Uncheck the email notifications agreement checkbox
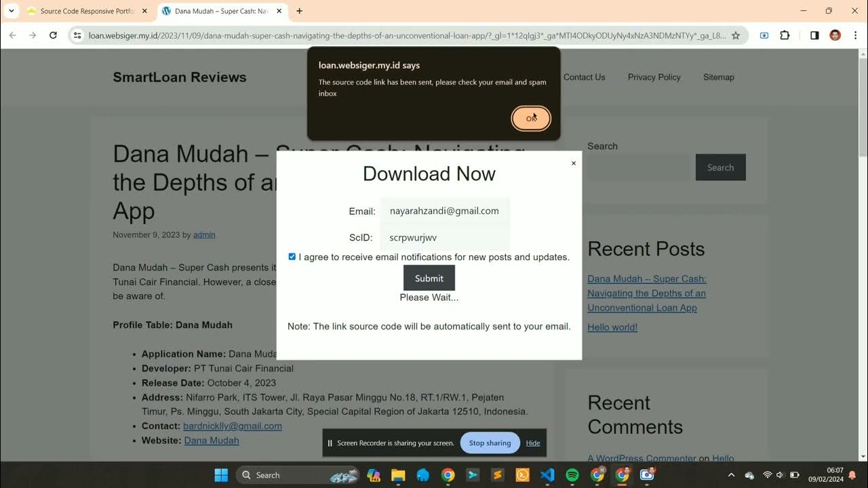 [292, 257]
